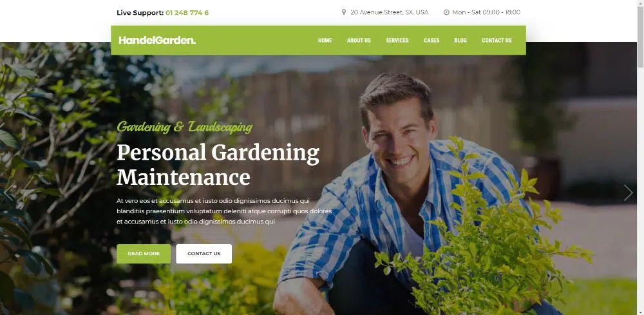Open the Cases menu item
This screenshot has height=315, width=644.
click(x=431, y=40)
